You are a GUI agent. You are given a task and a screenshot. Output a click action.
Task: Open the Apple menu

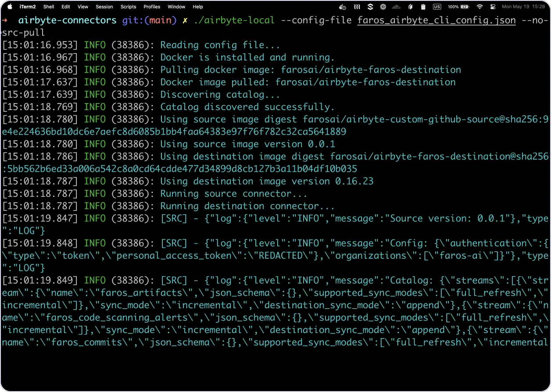pyautogui.click(x=10, y=7)
